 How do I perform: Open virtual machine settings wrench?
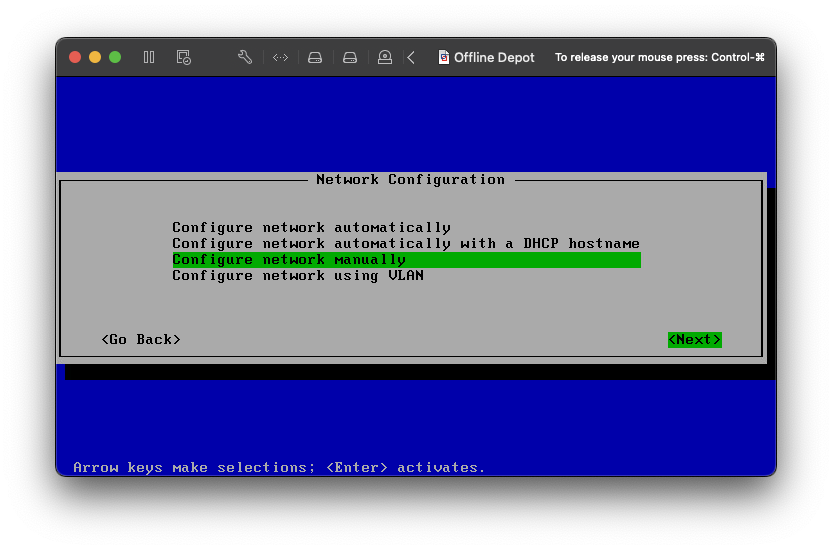(x=245, y=57)
